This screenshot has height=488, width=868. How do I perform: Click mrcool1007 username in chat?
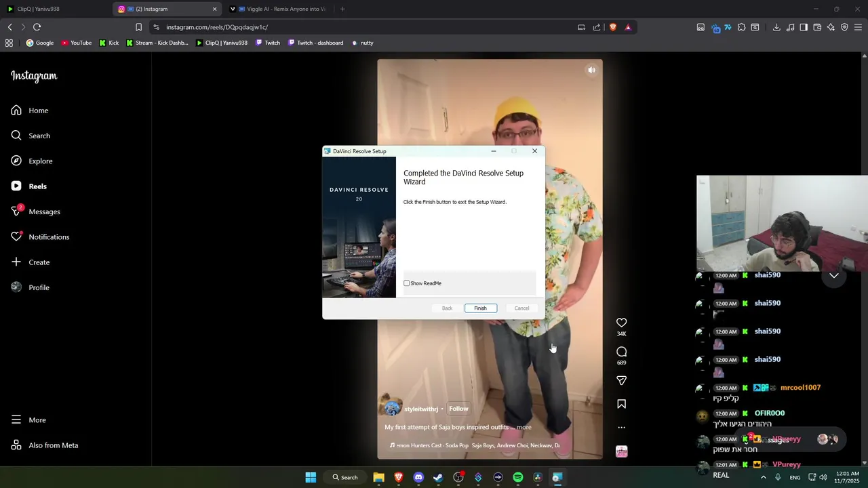click(800, 388)
